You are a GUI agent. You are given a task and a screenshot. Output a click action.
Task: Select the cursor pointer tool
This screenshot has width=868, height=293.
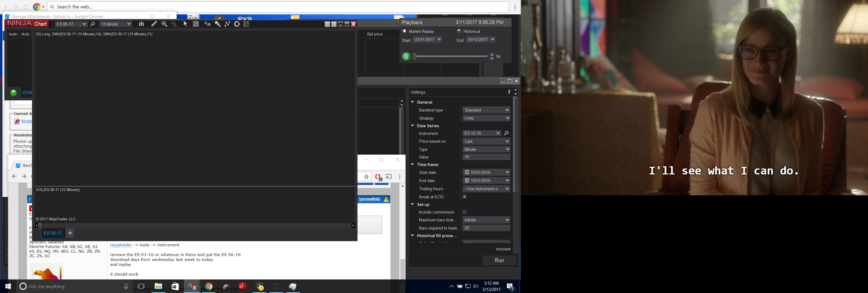pyautogui.click(x=185, y=24)
